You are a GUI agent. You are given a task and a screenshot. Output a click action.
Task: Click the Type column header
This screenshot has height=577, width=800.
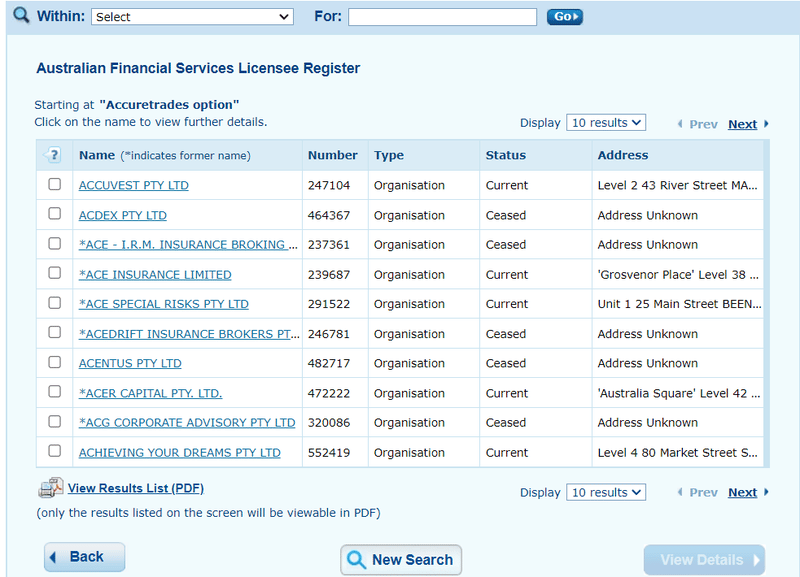click(389, 155)
